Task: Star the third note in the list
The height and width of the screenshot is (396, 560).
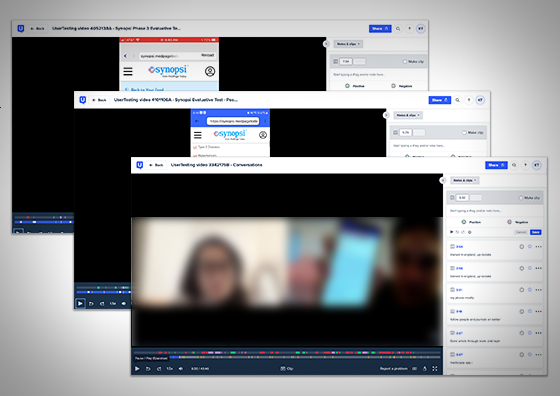Action: point(530,290)
